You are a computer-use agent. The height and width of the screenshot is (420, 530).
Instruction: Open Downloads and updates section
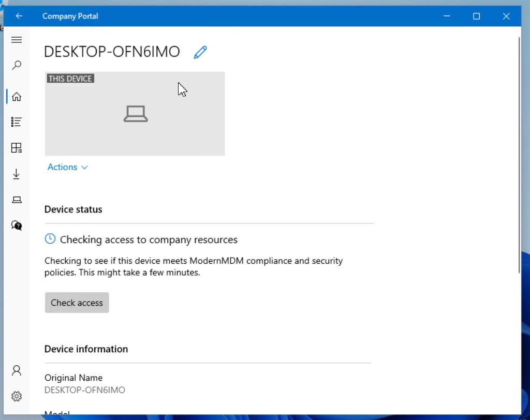pyautogui.click(x=17, y=174)
